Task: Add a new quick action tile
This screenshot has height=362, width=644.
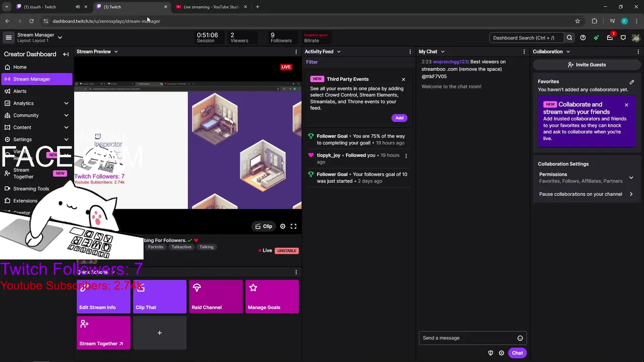Action: 159,333
